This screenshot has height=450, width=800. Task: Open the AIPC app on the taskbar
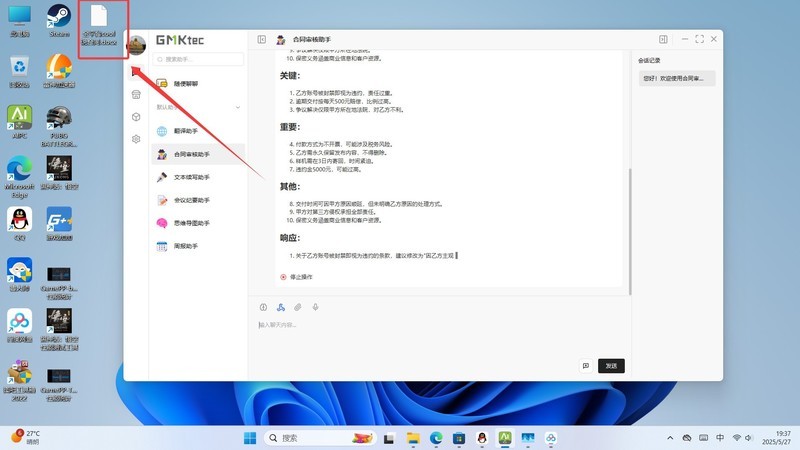(x=505, y=438)
